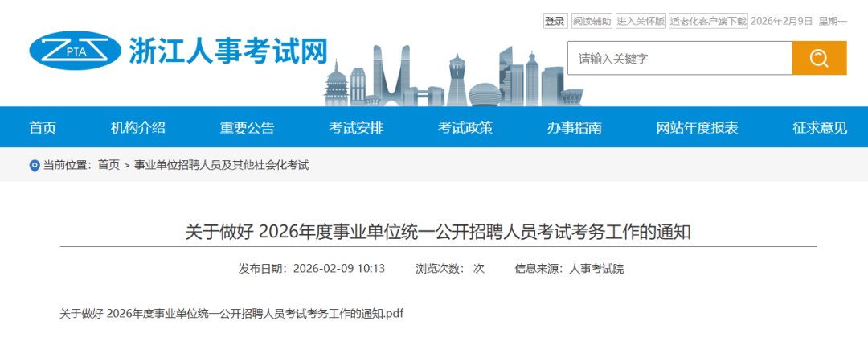868x346 pixels.
Task: Open the 考试政策 menu item
Action: (465, 127)
